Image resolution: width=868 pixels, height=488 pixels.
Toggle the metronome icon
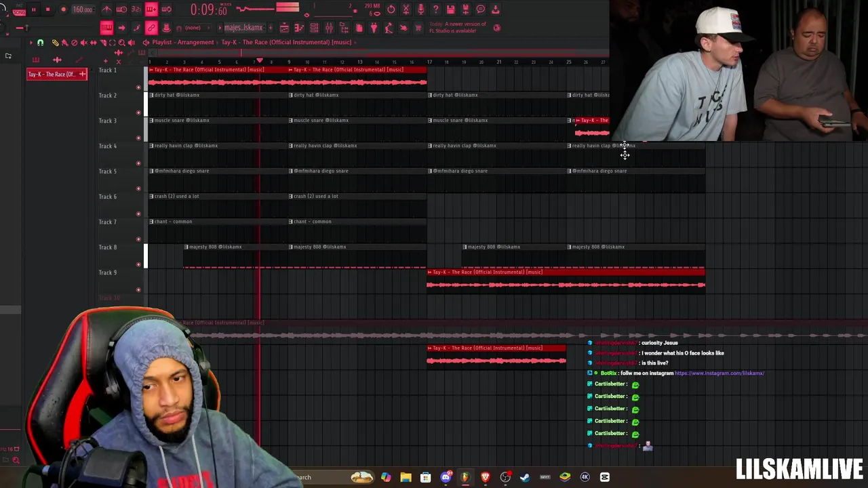click(x=106, y=9)
